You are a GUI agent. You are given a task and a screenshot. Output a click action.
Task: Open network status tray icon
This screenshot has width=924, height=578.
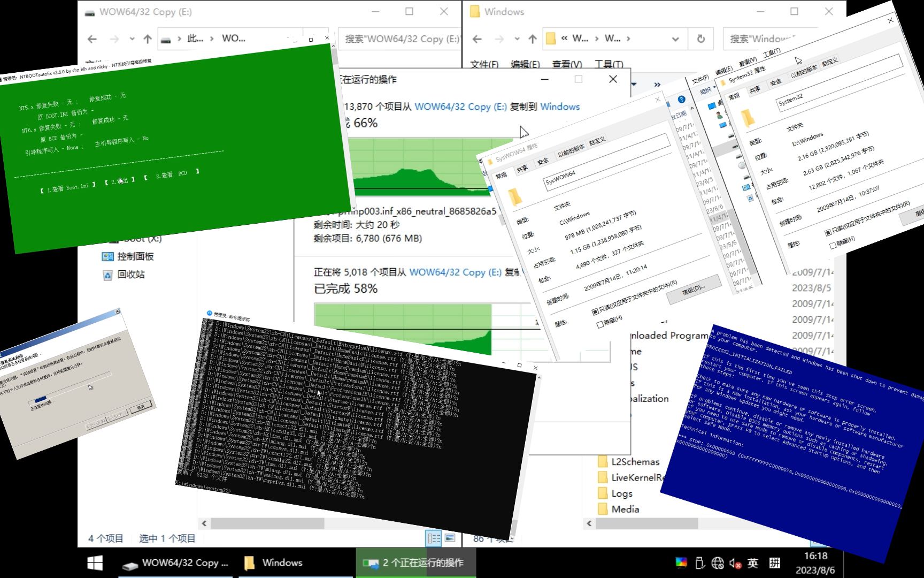tap(718, 562)
